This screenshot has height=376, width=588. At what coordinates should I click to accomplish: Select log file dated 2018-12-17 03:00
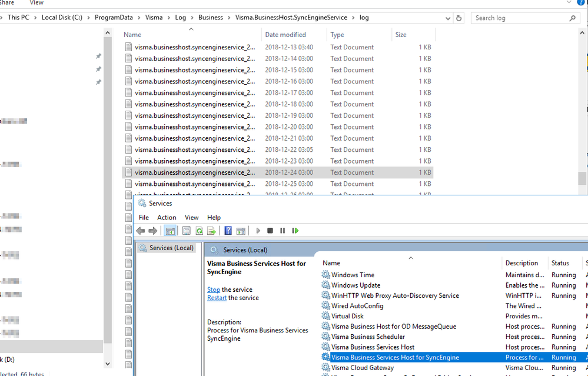[277, 92]
